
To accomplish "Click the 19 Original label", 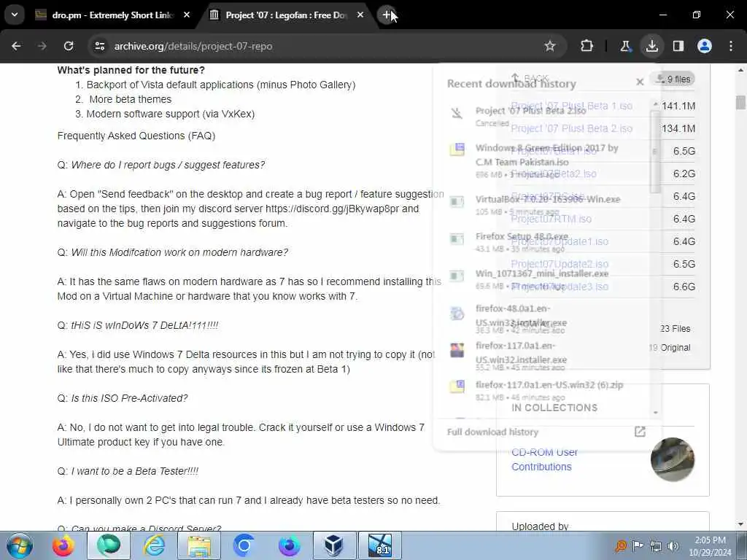I will 670,348.
